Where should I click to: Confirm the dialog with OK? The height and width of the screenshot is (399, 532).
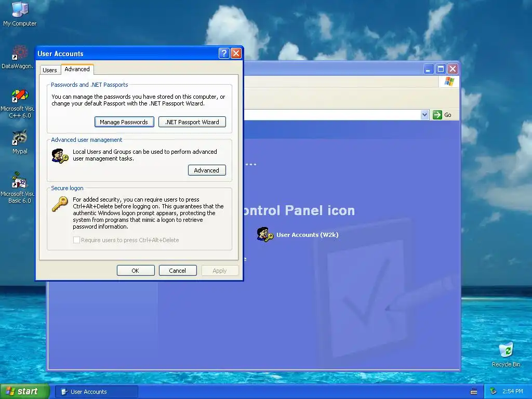point(136,270)
